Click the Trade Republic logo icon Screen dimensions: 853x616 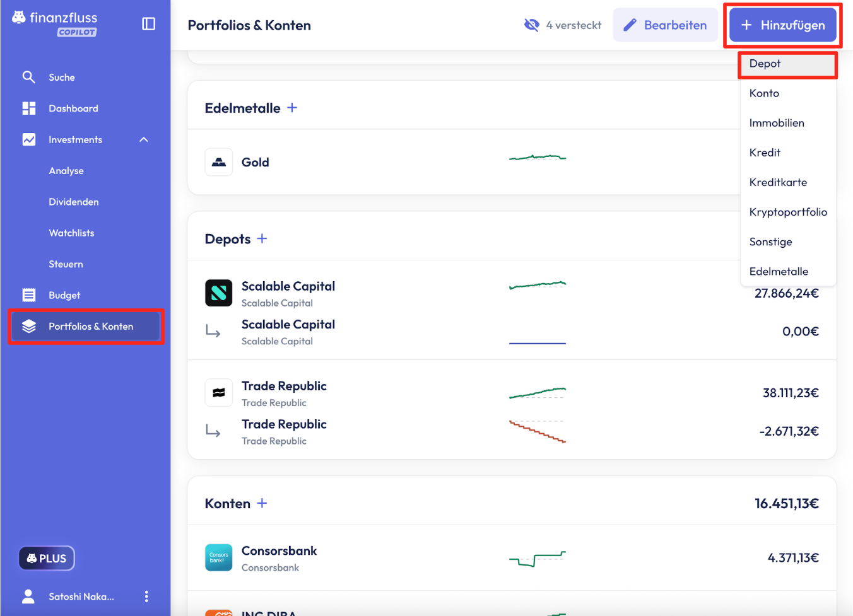tap(219, 393)
